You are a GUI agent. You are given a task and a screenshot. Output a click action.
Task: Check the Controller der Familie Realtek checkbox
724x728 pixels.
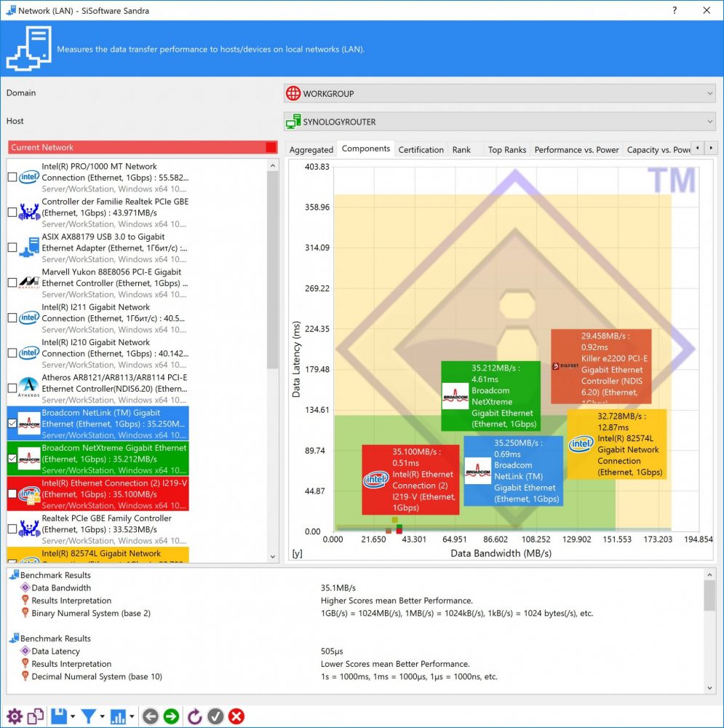point(12,212)
